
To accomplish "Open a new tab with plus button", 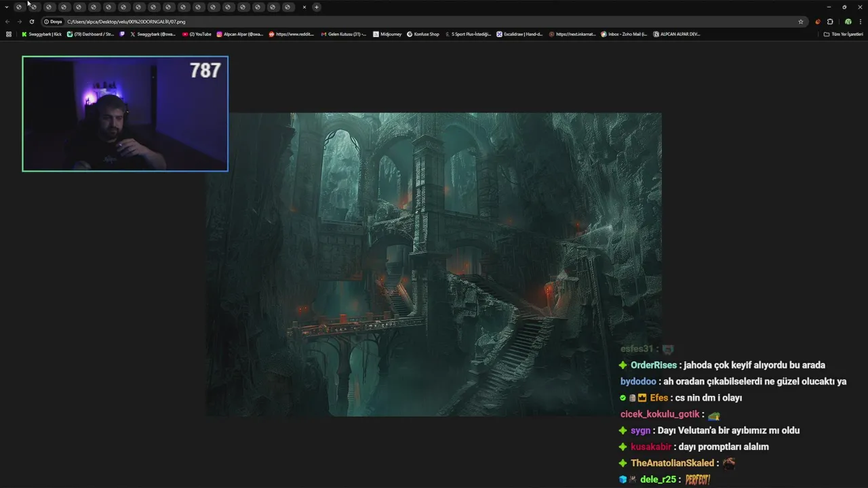I will coord(316,7).
